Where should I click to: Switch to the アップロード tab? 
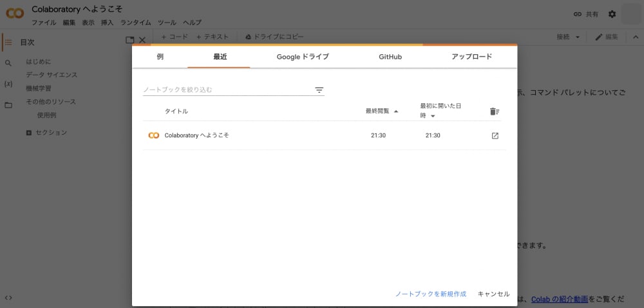(471, 57)
